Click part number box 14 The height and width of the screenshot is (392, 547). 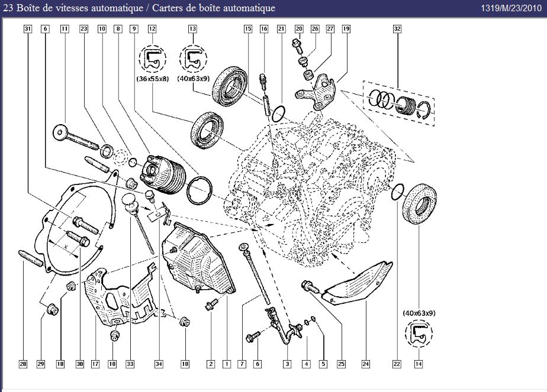(419, 364)
